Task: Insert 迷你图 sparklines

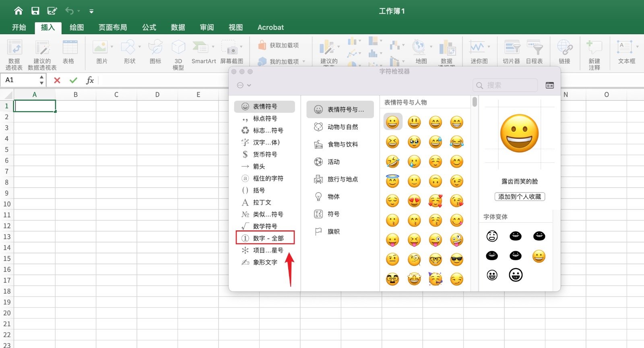Action: [x=479, y=52]
